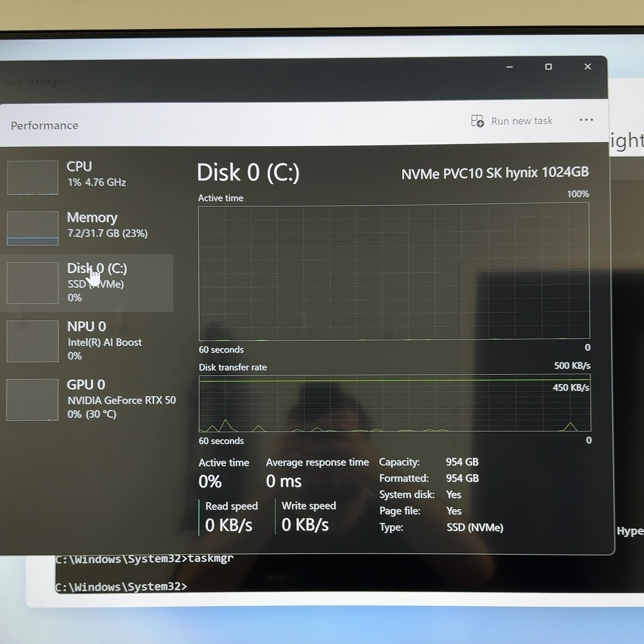Click the Average response time 0 ms value
Image resolution: width=644 pixels, height=644 pixels.
click(x=283, y=481)
